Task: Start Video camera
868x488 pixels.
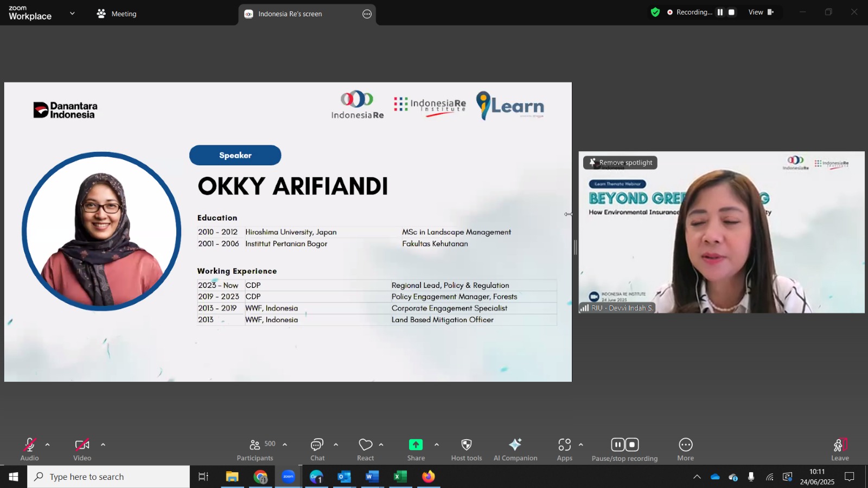Action: pos(82,450)
